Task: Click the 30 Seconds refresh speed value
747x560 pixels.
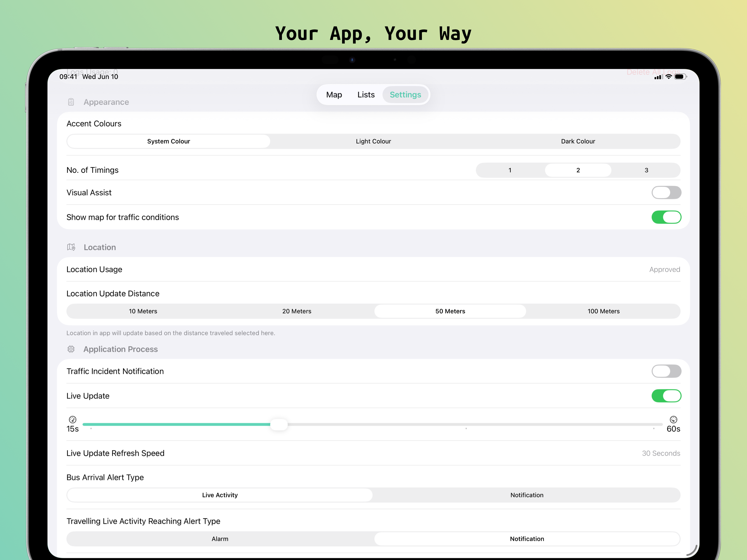Action: click(x=661, y=453)
